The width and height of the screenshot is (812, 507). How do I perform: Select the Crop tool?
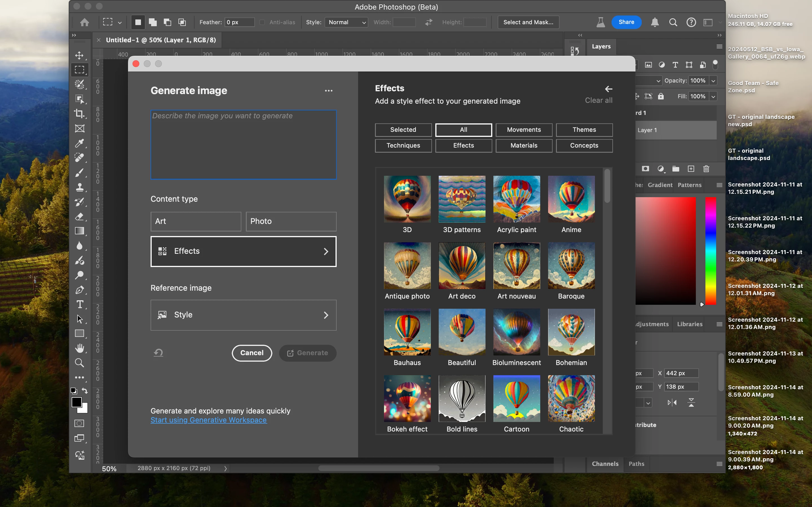(x=80, y=114)
